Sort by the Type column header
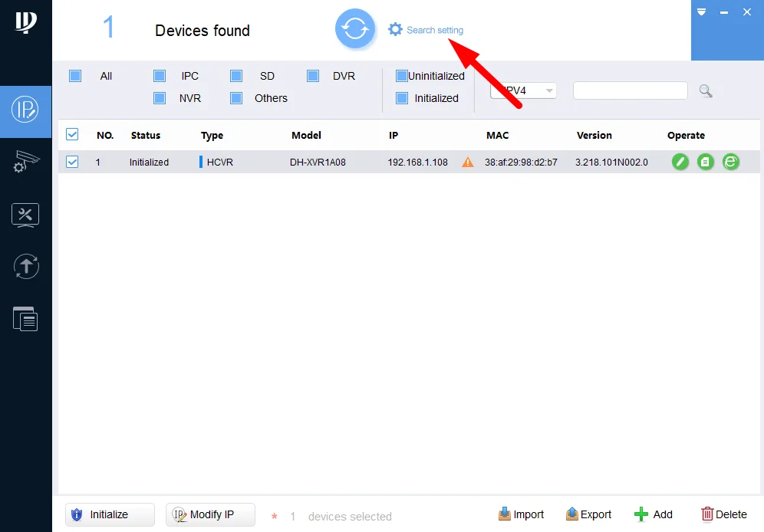Screen dimensions: 764x532 click(x=212, y=136)
